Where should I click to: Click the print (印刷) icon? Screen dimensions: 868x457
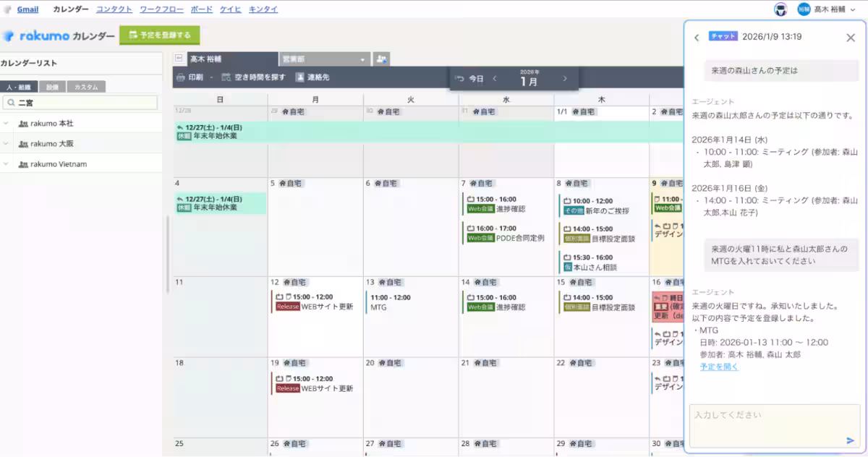click(182, 77)
